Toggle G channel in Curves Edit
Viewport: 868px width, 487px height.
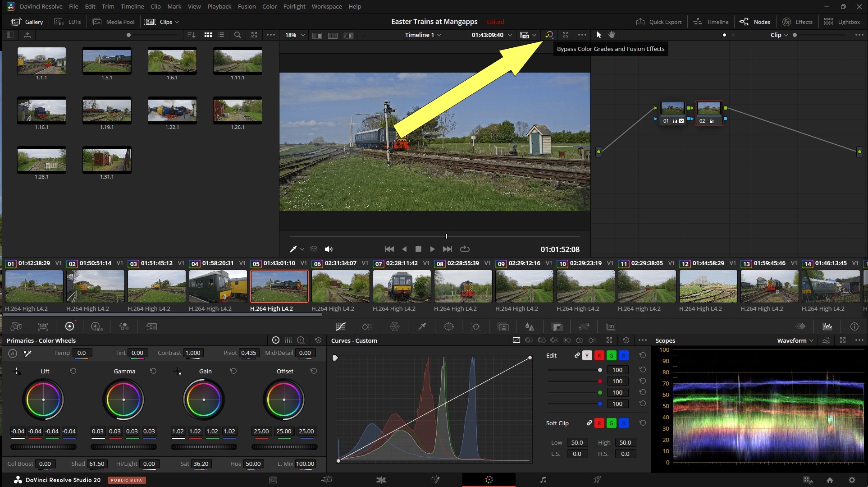click(611, 356)
